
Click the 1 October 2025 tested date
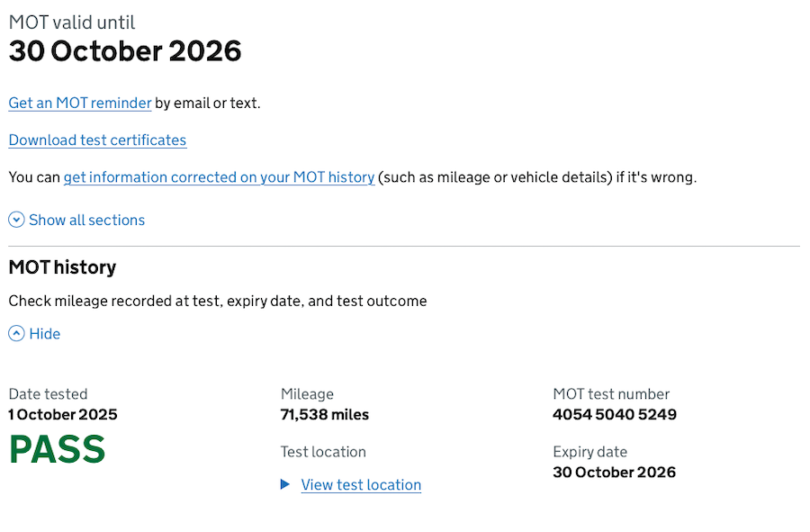(x=63, y=415)
